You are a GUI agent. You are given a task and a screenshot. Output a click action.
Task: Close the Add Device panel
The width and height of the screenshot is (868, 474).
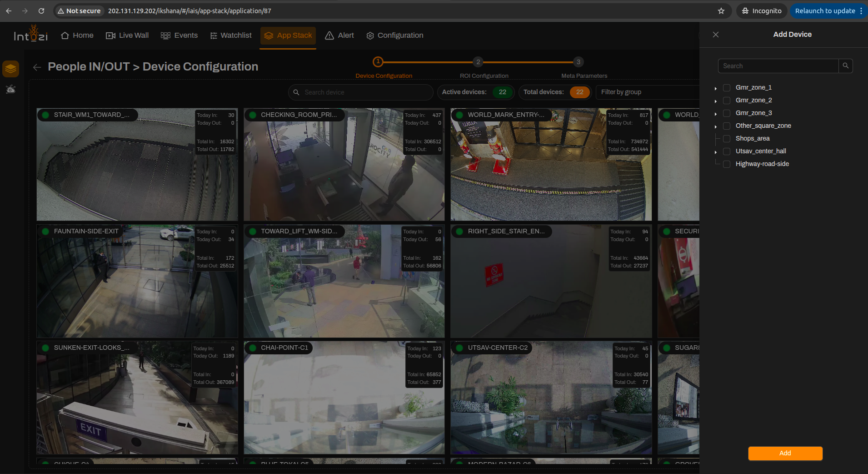pyautogui.click(x=716, y=35)
